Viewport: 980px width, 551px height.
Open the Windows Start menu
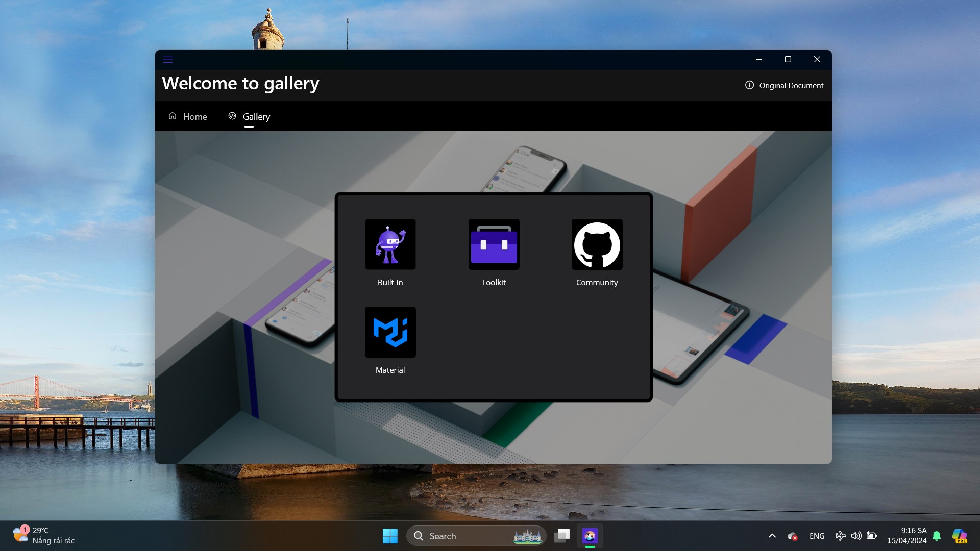(390, 536)
